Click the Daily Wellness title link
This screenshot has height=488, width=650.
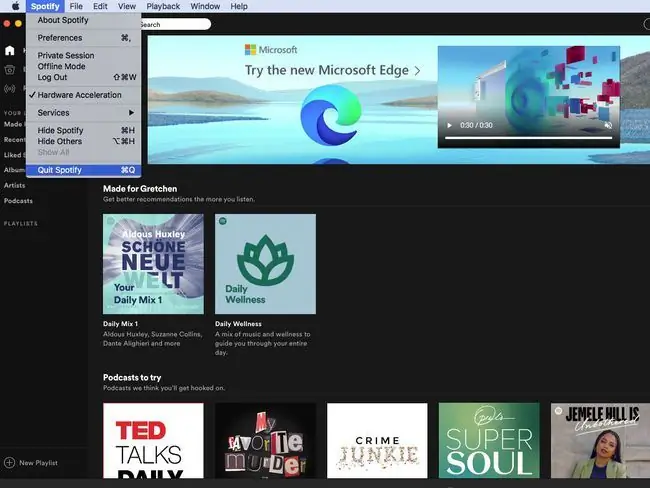[238, 324]
